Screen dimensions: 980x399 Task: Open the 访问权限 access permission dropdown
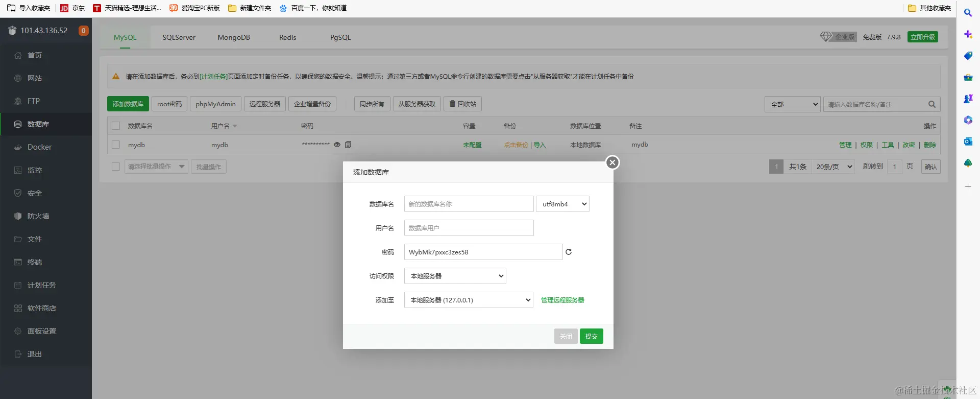pyautogui.click(x=455, y=276)
